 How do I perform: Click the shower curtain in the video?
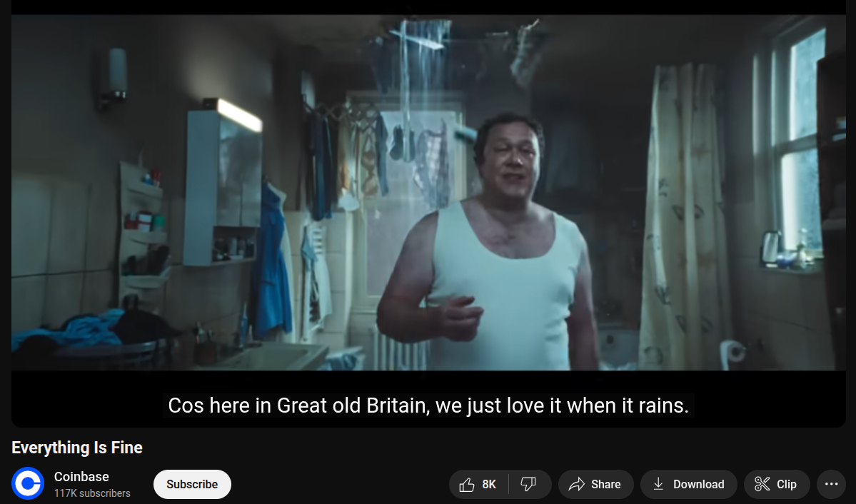click(x=685, y=216)
